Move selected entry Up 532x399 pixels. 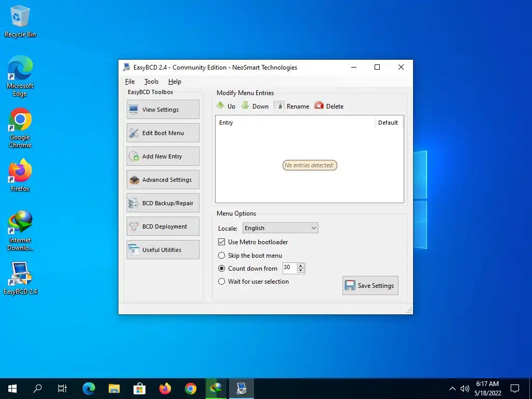pos(225,106)
